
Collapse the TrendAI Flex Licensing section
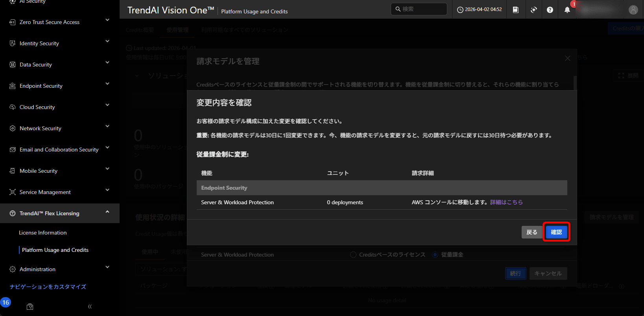click(107, 212)
